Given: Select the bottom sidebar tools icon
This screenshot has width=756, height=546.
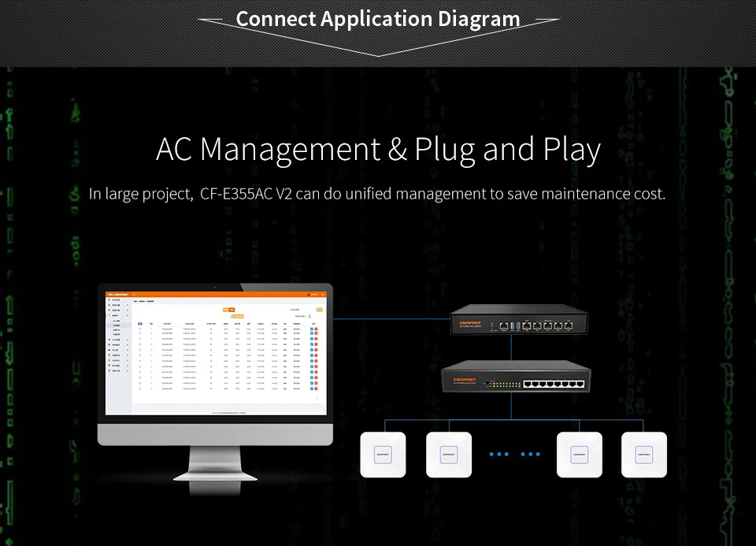Looking at the screenshot, I should tap(109, 370).
